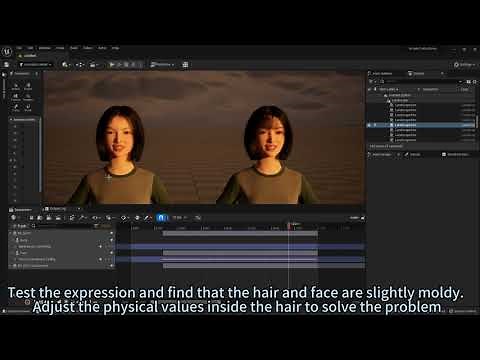Select the Face track in Sequencer
Viewport: 480px width, 360px height.
click(x=23, y=253)
